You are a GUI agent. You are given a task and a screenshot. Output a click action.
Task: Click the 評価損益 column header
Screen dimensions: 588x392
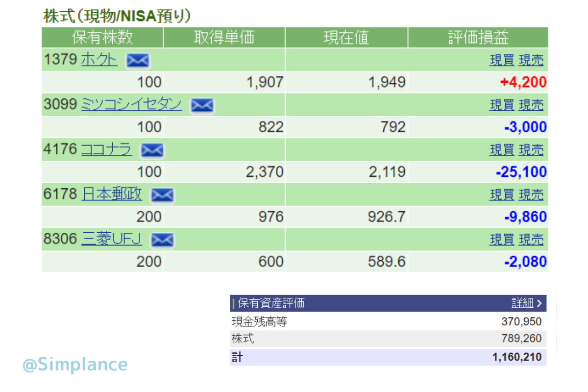(x=478, y=38)
